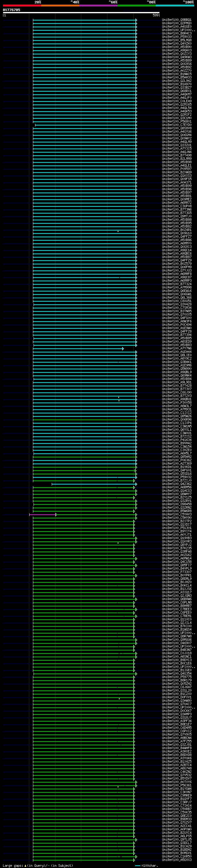The height and width of the screenshot is (868, 197).
Task: Select hit UniRef100_B5W6R8
Action: point(177,511)
